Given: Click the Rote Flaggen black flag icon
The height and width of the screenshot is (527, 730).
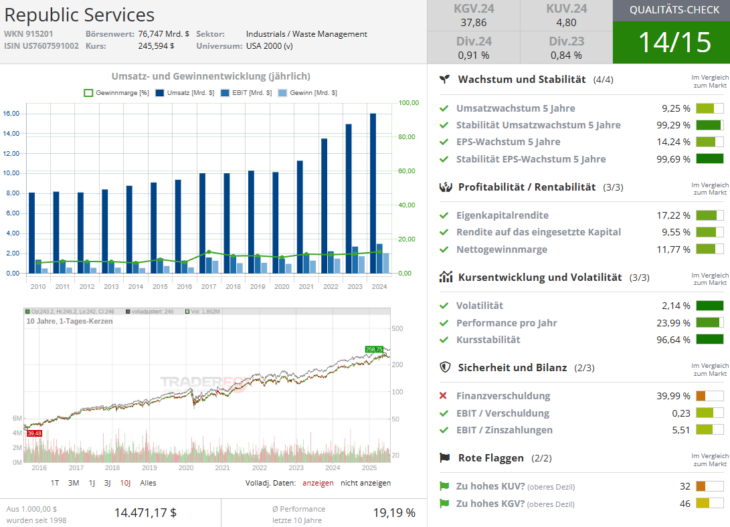Looking at the screenshot, I should coord(445,458).
